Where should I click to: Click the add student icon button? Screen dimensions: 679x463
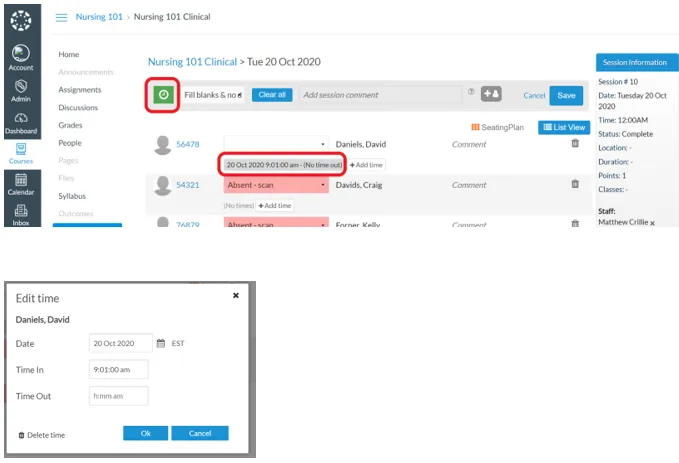click(x=491, y=94)
